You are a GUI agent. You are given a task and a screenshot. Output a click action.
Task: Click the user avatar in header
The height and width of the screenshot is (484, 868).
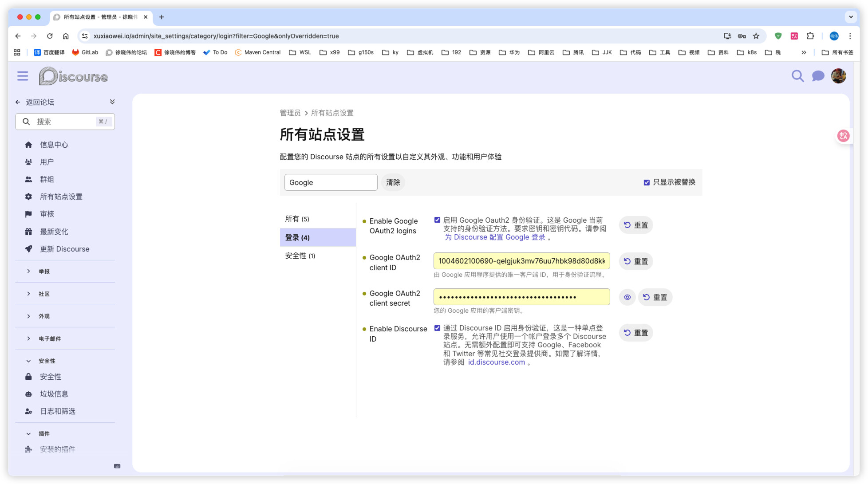[838, 76]
